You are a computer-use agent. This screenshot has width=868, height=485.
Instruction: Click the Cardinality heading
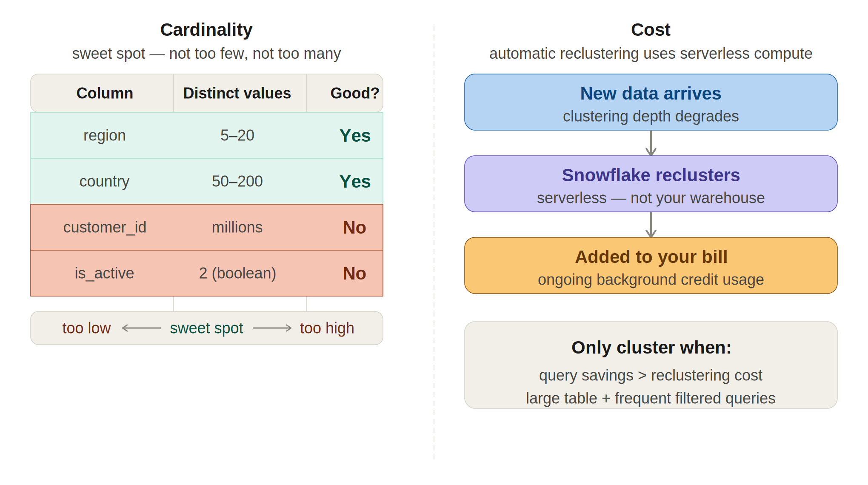[x=206, y=30]
